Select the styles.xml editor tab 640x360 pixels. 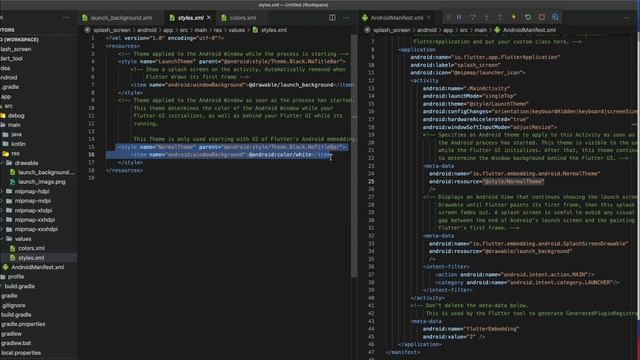[190, 18]
